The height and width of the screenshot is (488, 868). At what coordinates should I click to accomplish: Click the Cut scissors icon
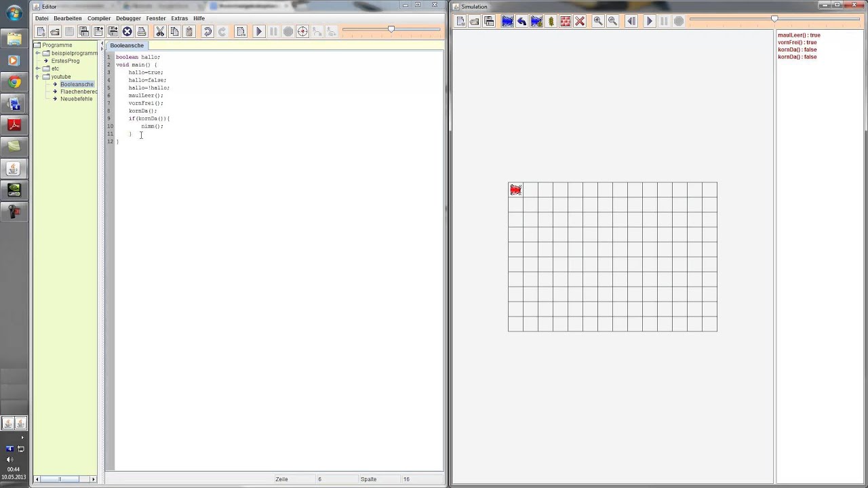(x=160, y=31)
